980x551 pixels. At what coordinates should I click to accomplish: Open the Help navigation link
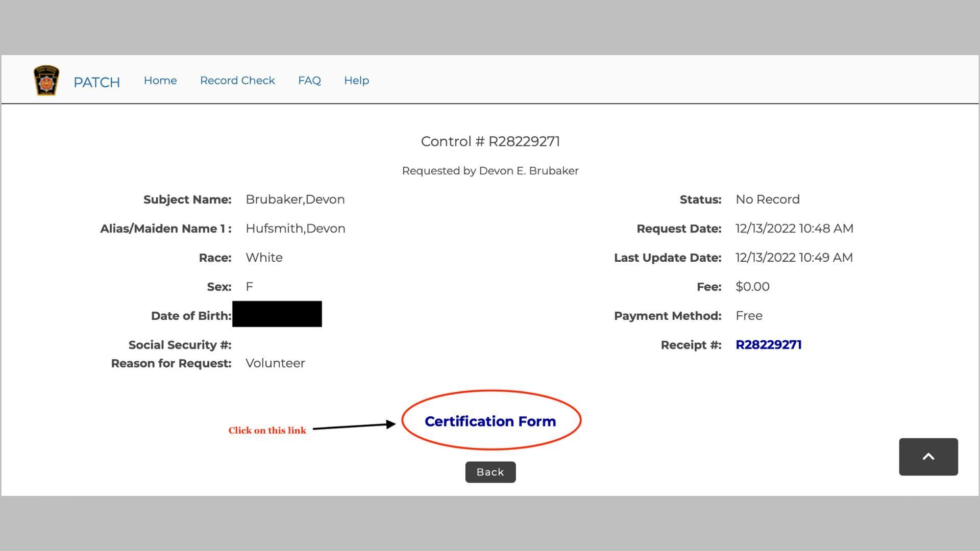[x=356, y=81]
